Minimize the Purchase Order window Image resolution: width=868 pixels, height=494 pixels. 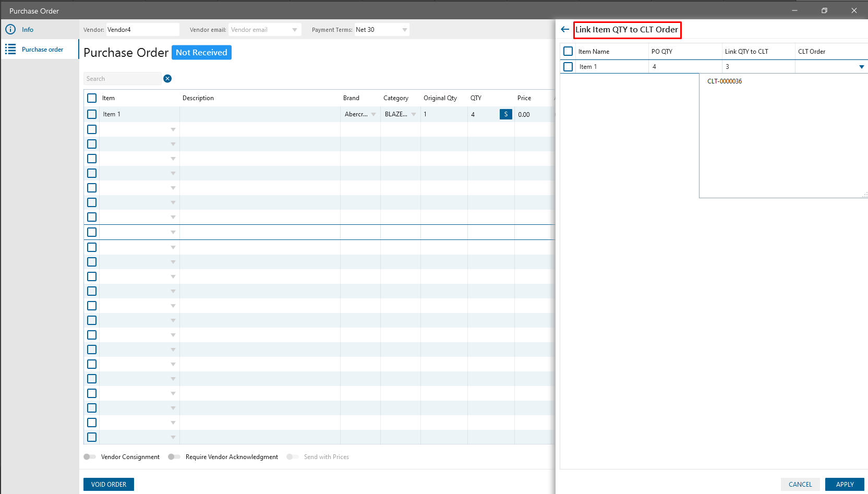[794, 10]
